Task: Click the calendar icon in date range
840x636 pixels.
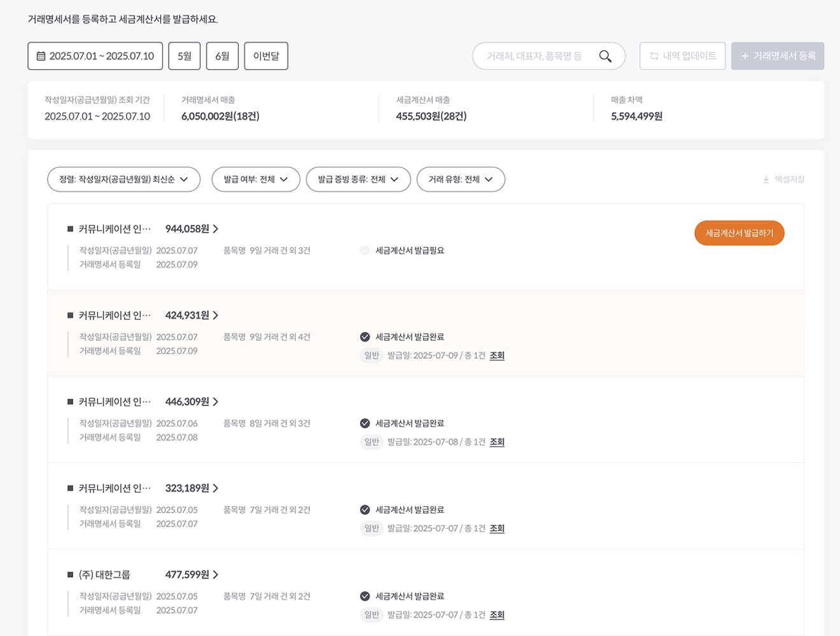Action: pos(41,56)
